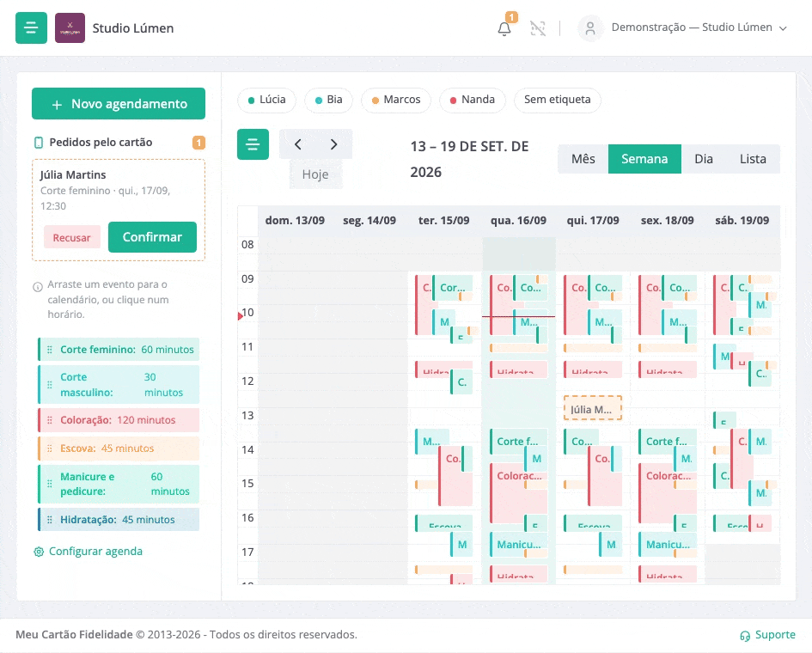Toggle the Lúcia staff filter
This screenshot has width=812, height=653.
tap(266, 100)
